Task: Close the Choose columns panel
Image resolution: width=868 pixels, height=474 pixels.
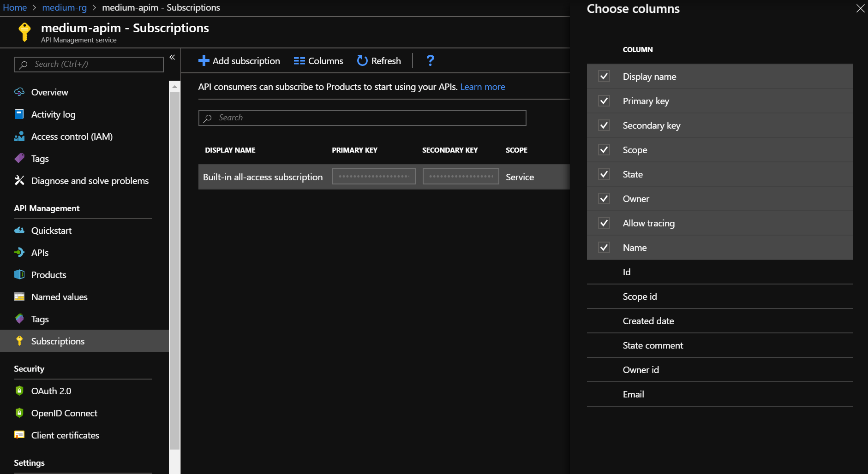Action: pos(860,8)
